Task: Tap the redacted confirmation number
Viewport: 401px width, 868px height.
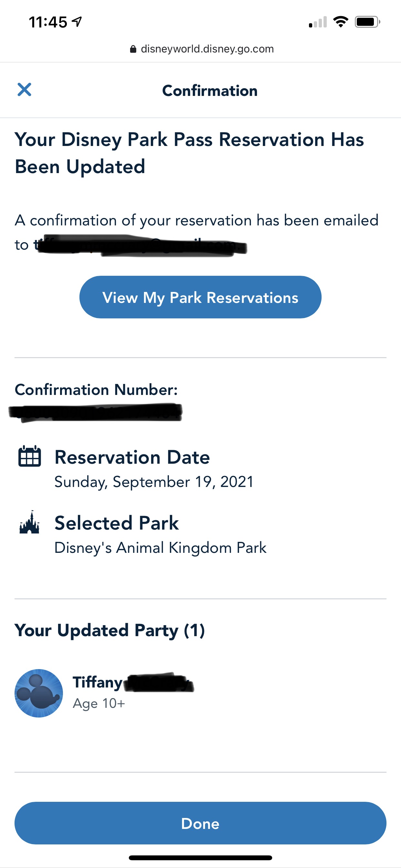Action: point(96,412)
